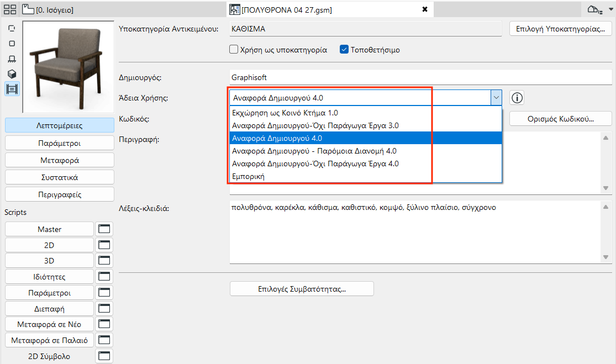Viewport: 616px width, 364px height.
Task: Choose the Εμπορική license option
Action: 365,176
